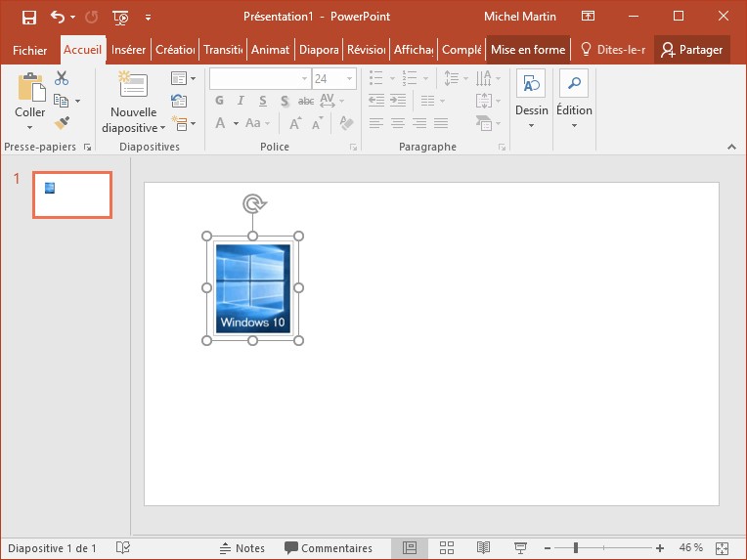This screenshot has width=747, height=560.
Task: Start slideshow from the quick access toolbar
Action: click(x=120, y=17)
